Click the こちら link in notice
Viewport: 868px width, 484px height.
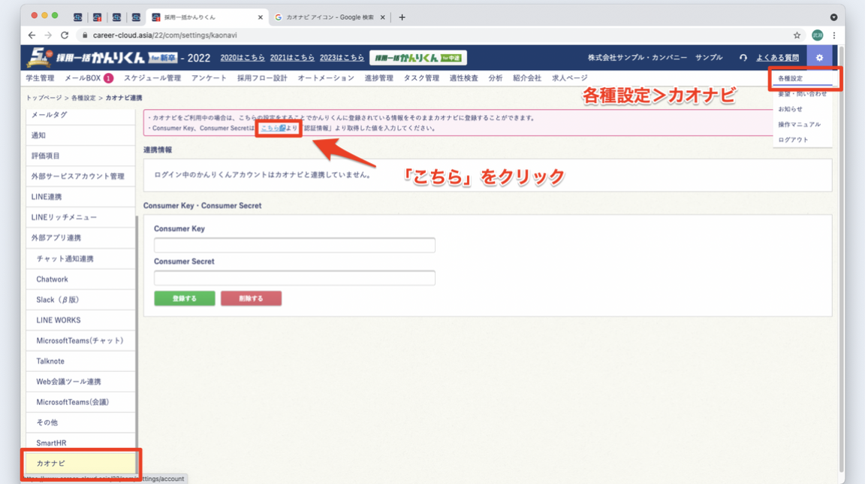(272, 129)
